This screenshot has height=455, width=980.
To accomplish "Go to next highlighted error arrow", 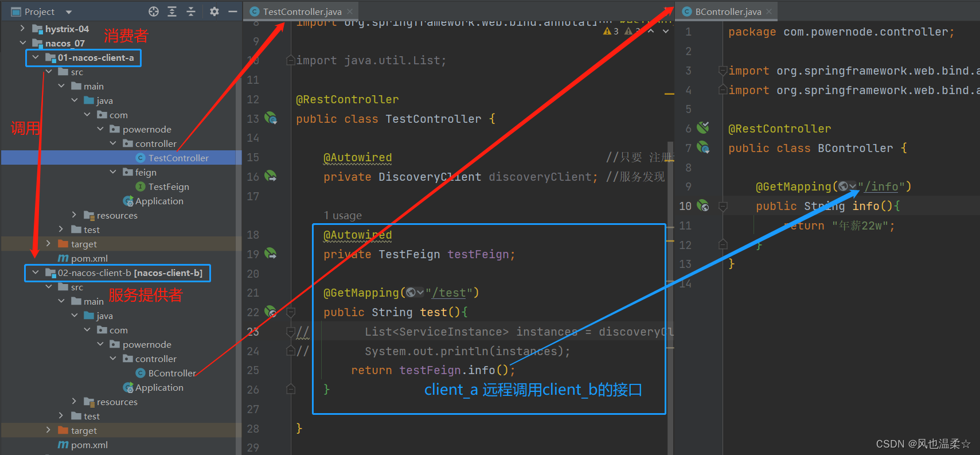I will pyautogui.click(x=666, y=31).
